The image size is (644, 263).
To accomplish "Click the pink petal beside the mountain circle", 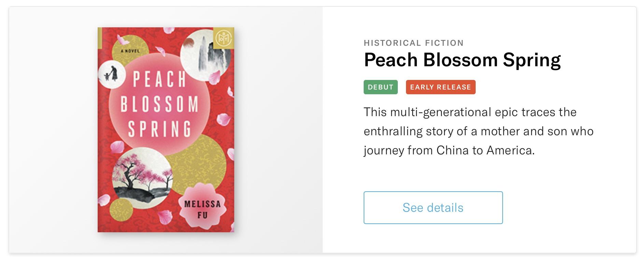I will pos(215,77).
